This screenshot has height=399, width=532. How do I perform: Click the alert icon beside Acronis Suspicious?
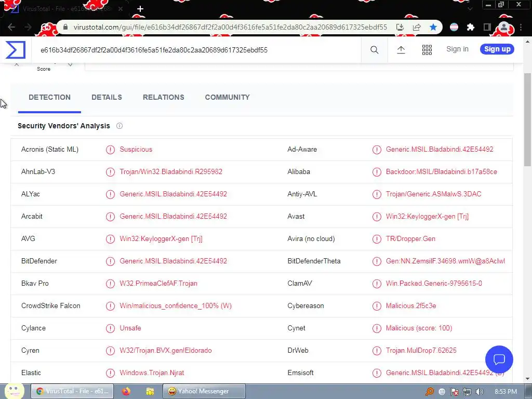point(110,150)
